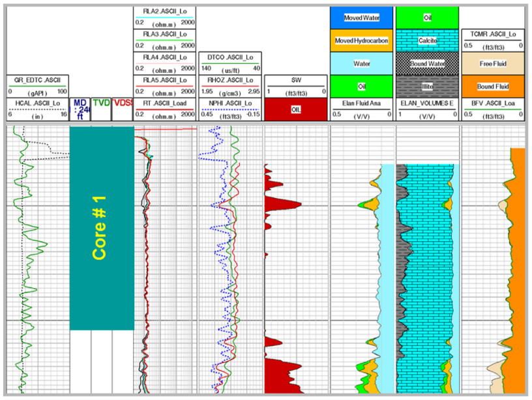The image size is (532, 400).
Task: Click the Moved Water blue legend swatch
Action: tap(361, 18)
